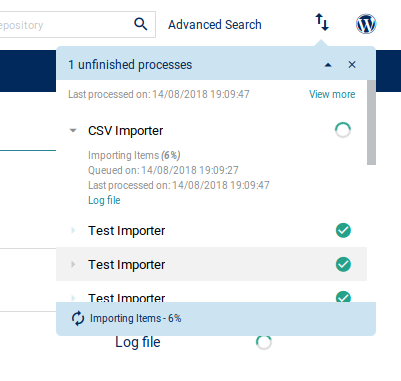Open the View more link
401x381 pixels.
(x=332, y=94)
